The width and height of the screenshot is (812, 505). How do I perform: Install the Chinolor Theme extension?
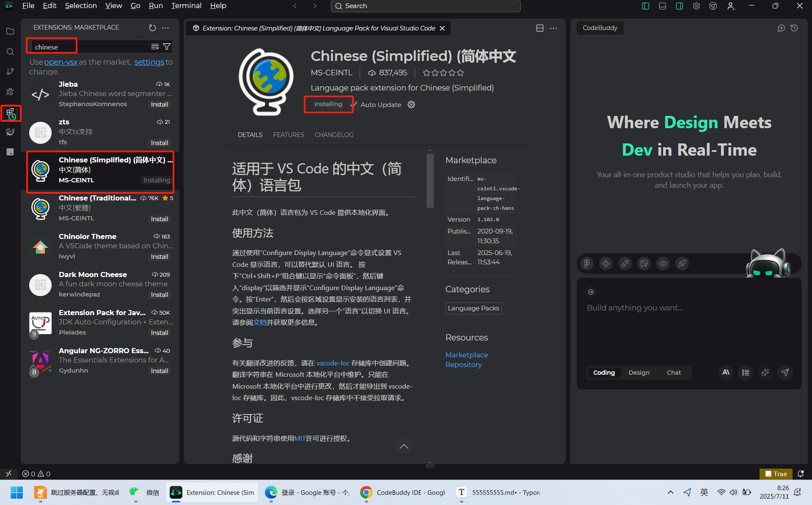point(160,257)
